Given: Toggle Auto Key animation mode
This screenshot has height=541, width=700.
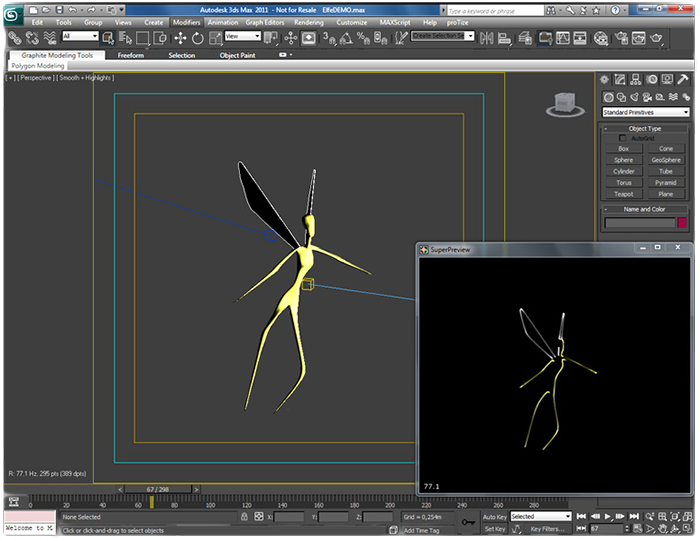Looking at the screenshot, I should click(x=495, y=516).
